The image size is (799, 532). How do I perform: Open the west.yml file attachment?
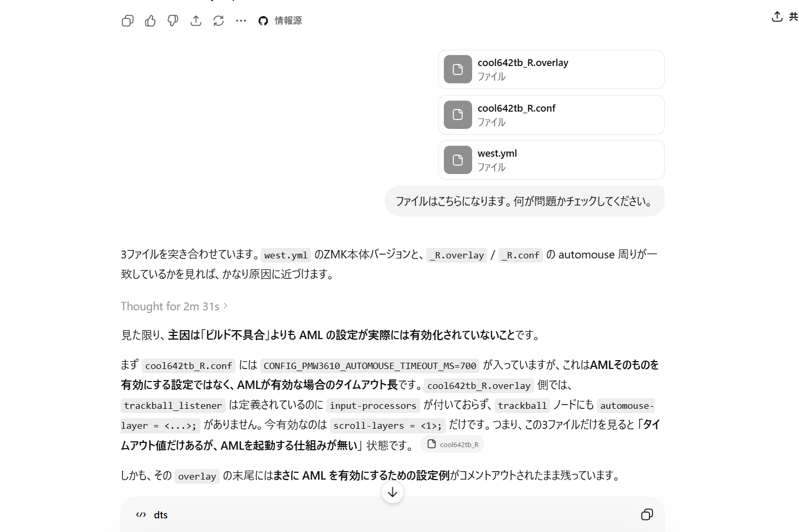point(550,160)
